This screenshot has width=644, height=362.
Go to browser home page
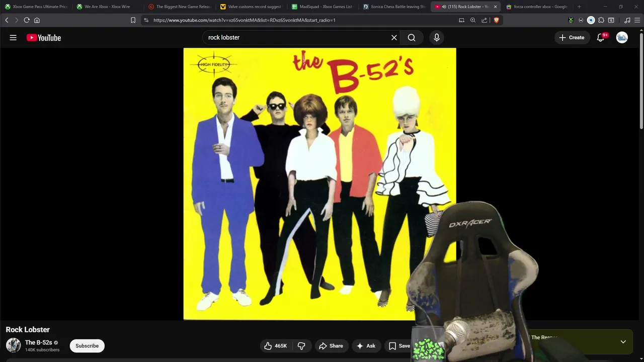(x=37, y=20)
